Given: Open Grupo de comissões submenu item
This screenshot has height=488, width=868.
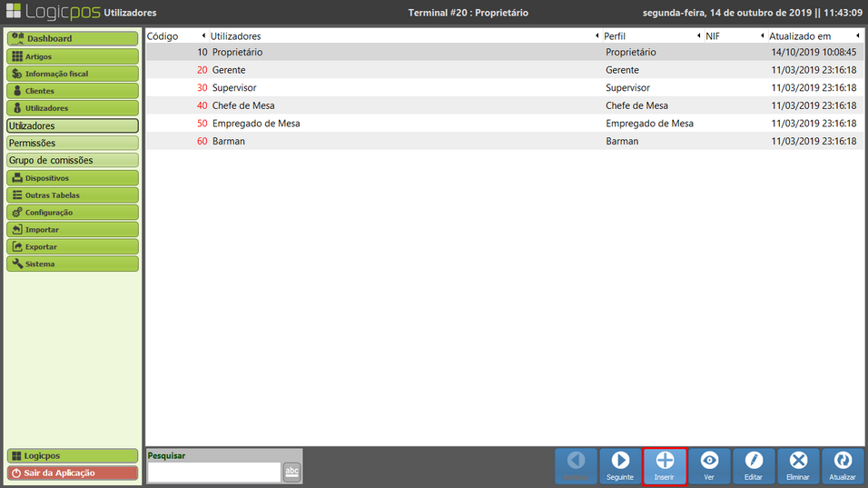Looking at the screenshot, I should coord(73,161).
